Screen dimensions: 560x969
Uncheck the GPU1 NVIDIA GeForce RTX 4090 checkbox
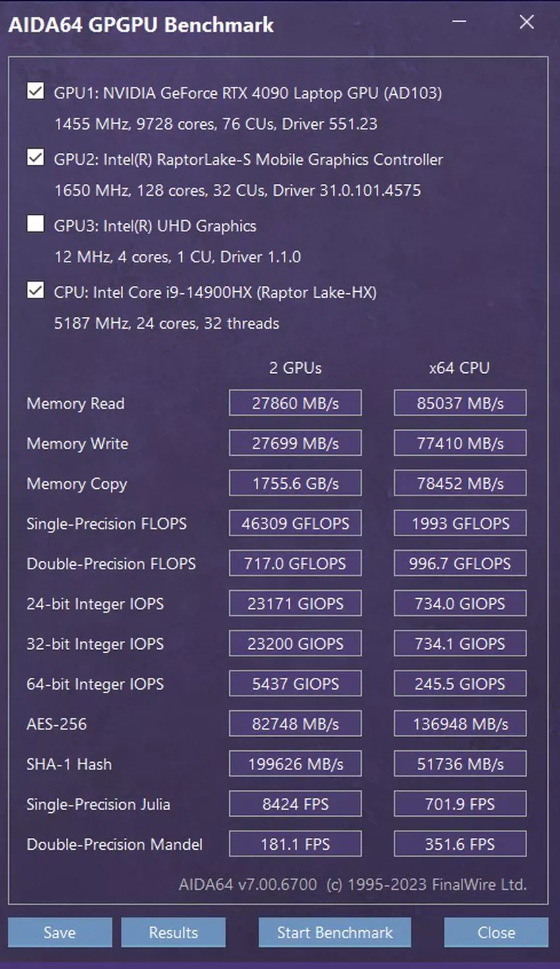click(x=36, y=92)
